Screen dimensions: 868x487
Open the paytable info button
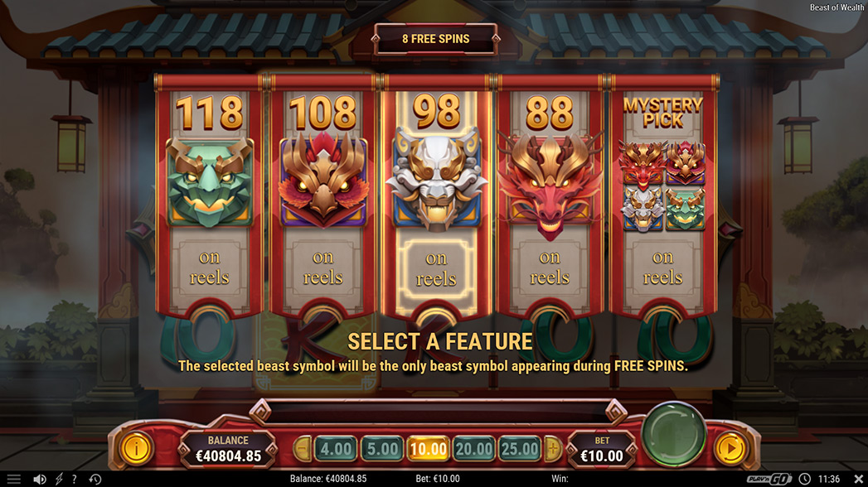[x=136, y=447]
